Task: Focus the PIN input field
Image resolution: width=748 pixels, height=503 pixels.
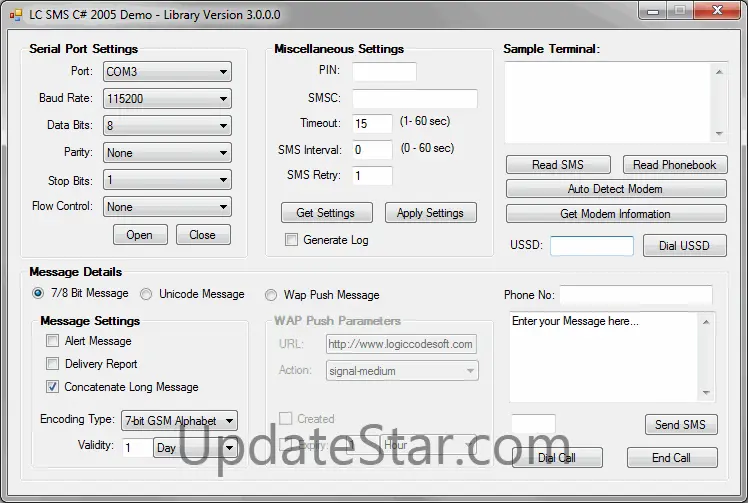Action: pos(384,71)
